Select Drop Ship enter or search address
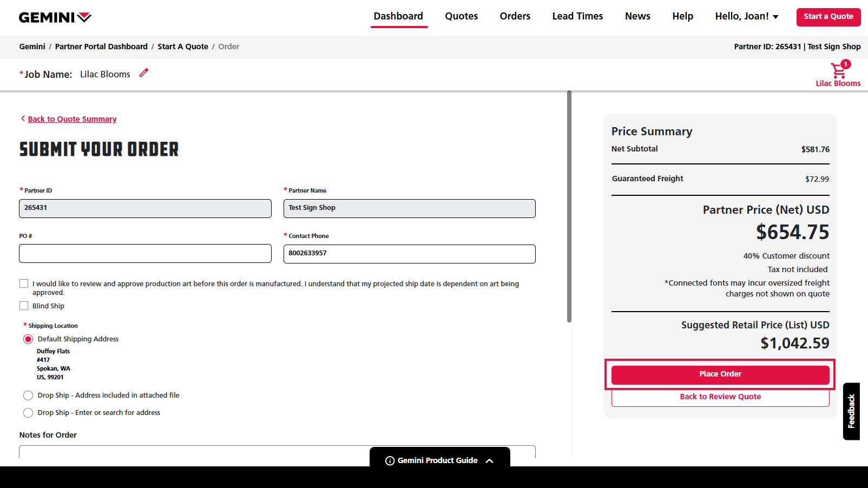This screenshot has height=488, width=868. click(x=28, y=413)
